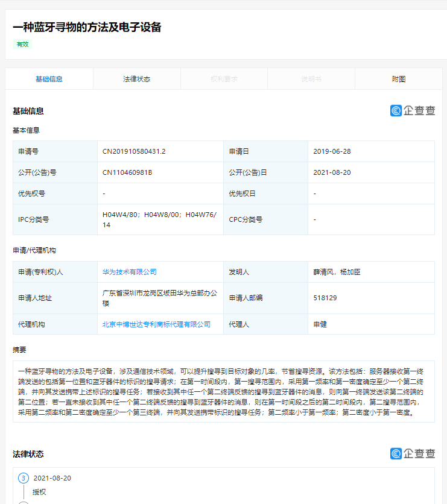Select the greyed-out 权利要求 tab
The height and width of the screenshot is (504, 447).
pos(224,79)
